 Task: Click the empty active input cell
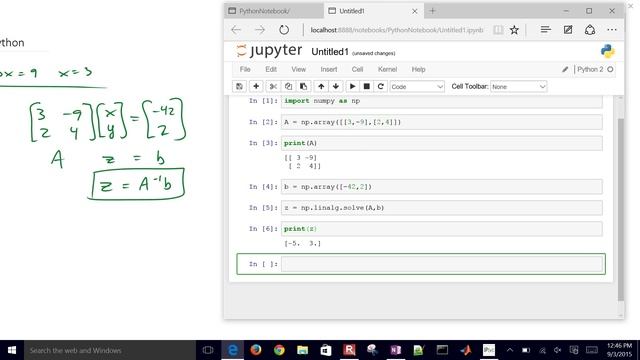(x=442, y=264)
